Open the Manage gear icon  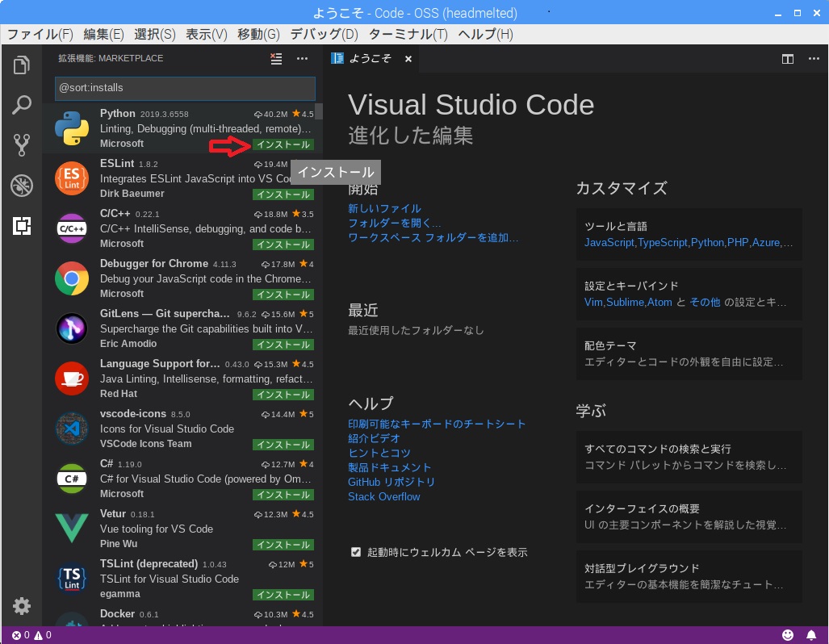(21, 606)
